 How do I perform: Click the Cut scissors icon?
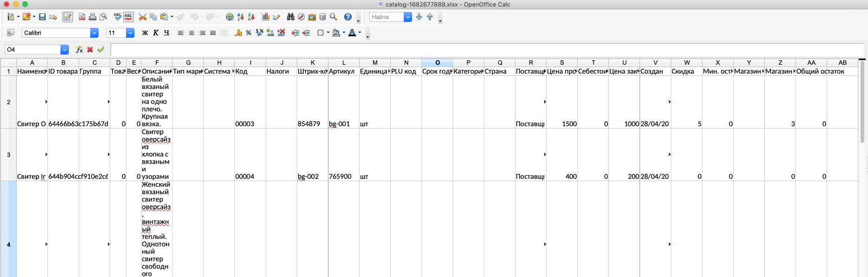[142, 17]
